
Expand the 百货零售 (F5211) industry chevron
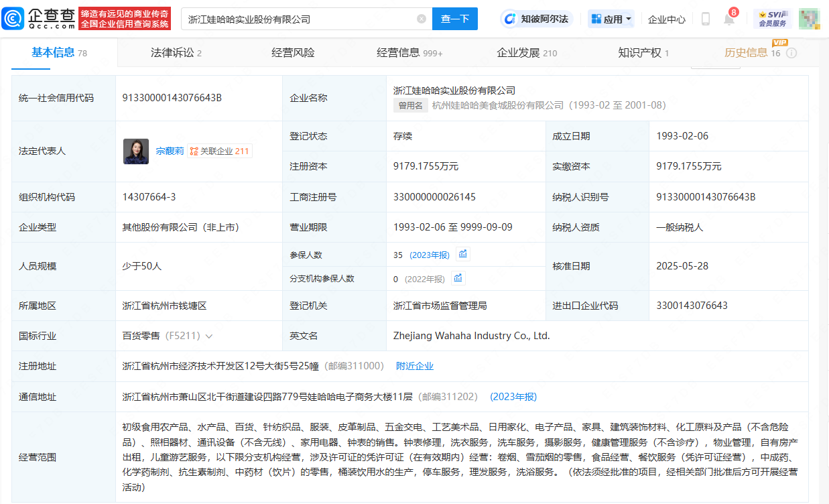coord(209,336)
